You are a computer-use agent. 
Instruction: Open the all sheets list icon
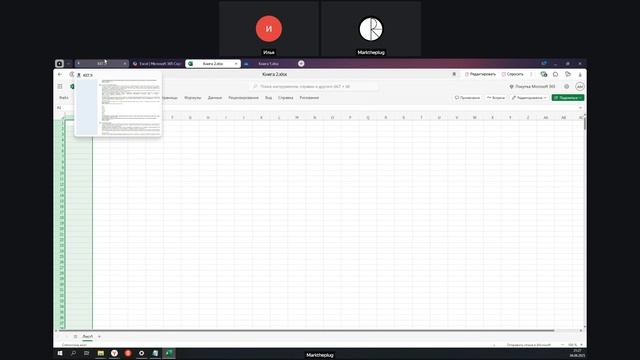(x=76, y=337)
